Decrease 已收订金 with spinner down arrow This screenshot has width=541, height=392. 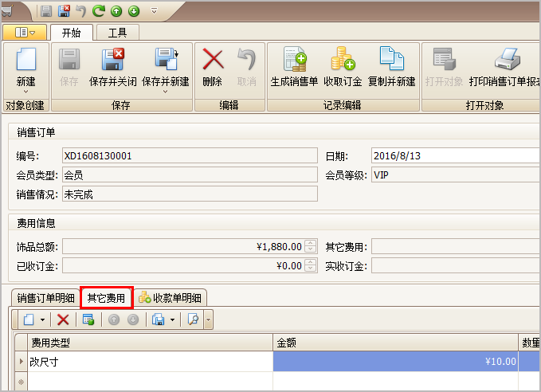(x=311, y=269)
